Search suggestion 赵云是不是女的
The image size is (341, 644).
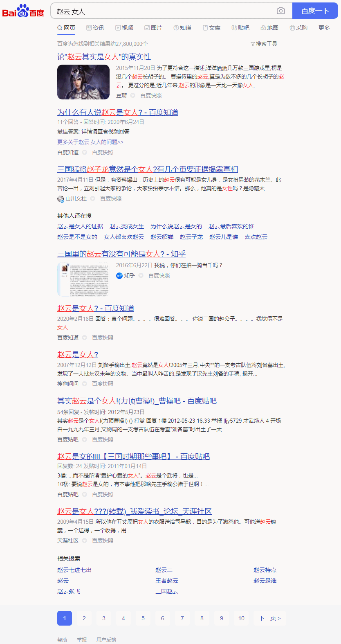(x=77, y=237)
